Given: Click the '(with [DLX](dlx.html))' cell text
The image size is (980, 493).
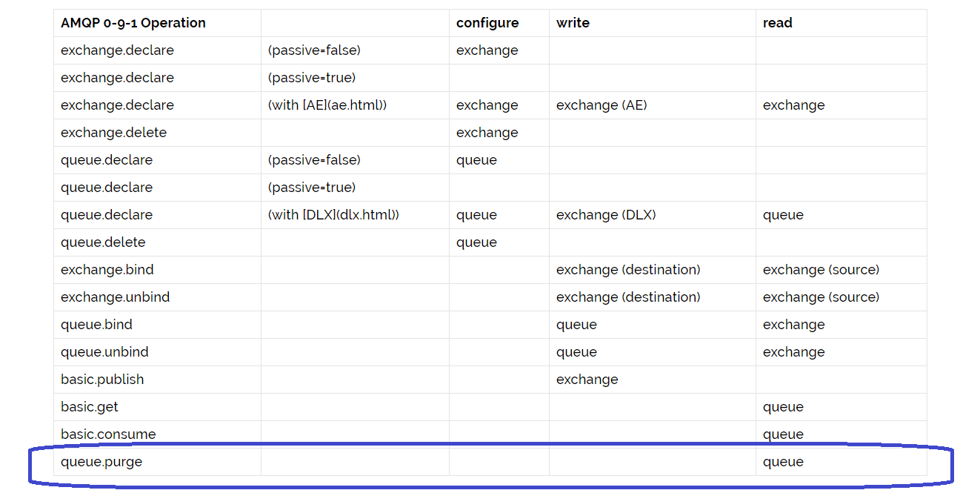Looking at the screenshot, I should (333, 215).
